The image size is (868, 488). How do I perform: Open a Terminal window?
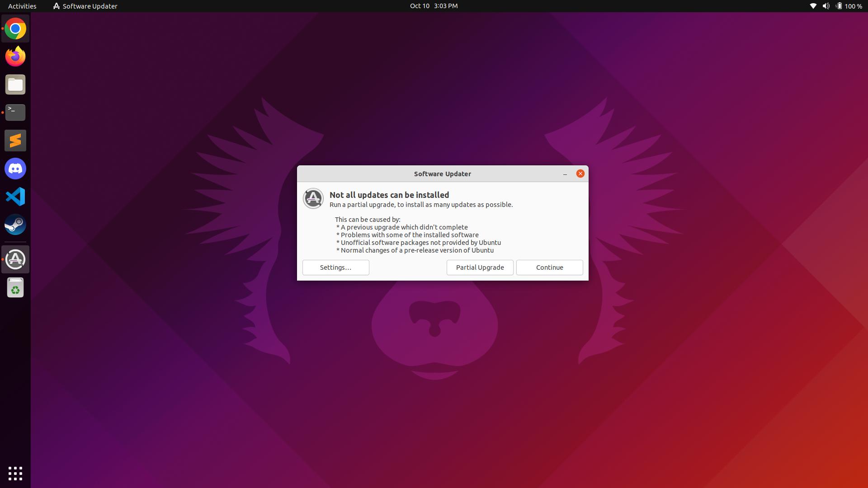pyautogui.click(x=15, y=113)
